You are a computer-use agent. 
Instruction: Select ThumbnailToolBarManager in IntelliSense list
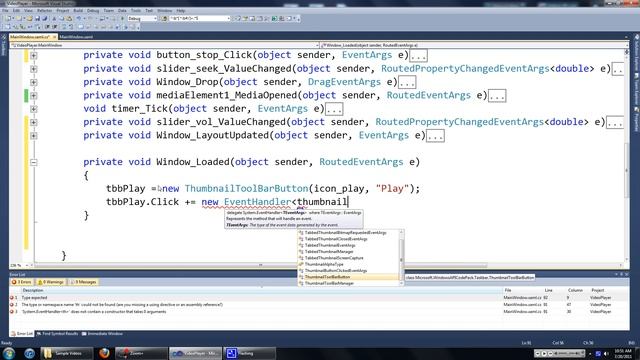349,283
